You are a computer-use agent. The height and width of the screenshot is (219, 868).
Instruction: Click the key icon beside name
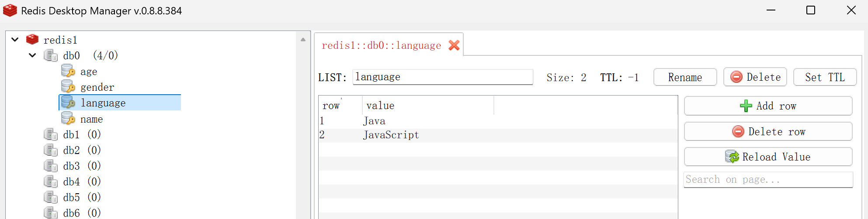click(x=68, y=119)
